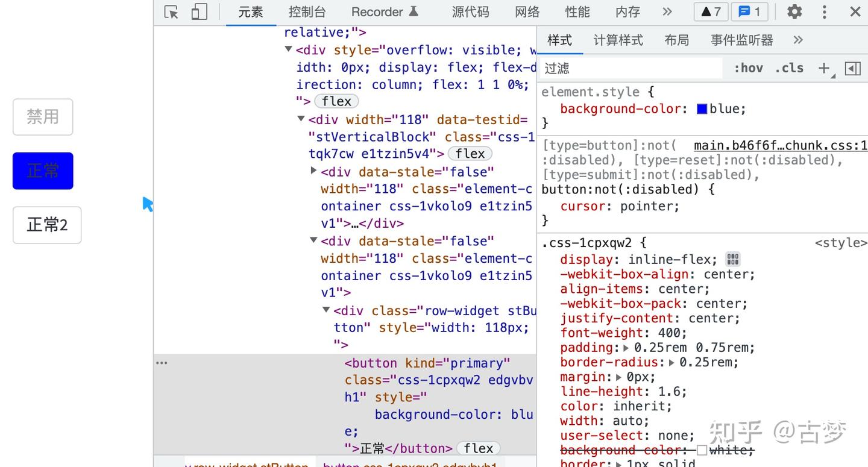Click the 过滤 styles filter field
This screenshot has height=467, width=868.
[603, 67]
